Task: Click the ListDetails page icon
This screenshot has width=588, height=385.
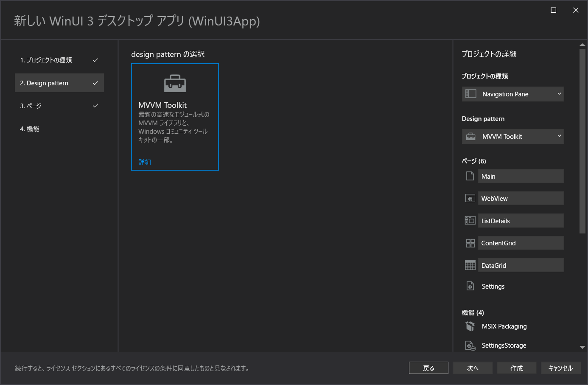Action: pos(470,220)
